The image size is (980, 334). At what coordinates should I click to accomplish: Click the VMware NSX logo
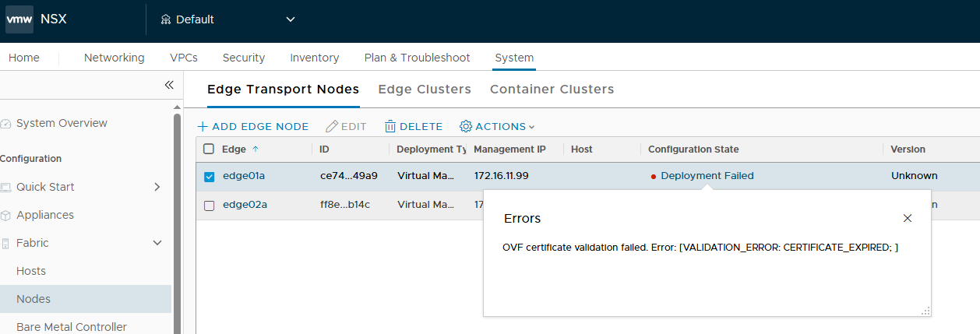[19, 19]
